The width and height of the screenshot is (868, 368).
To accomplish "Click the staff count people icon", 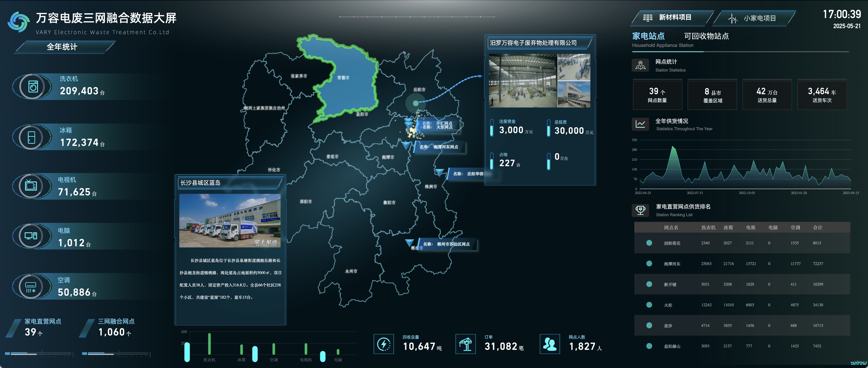I will pos(550,344).
